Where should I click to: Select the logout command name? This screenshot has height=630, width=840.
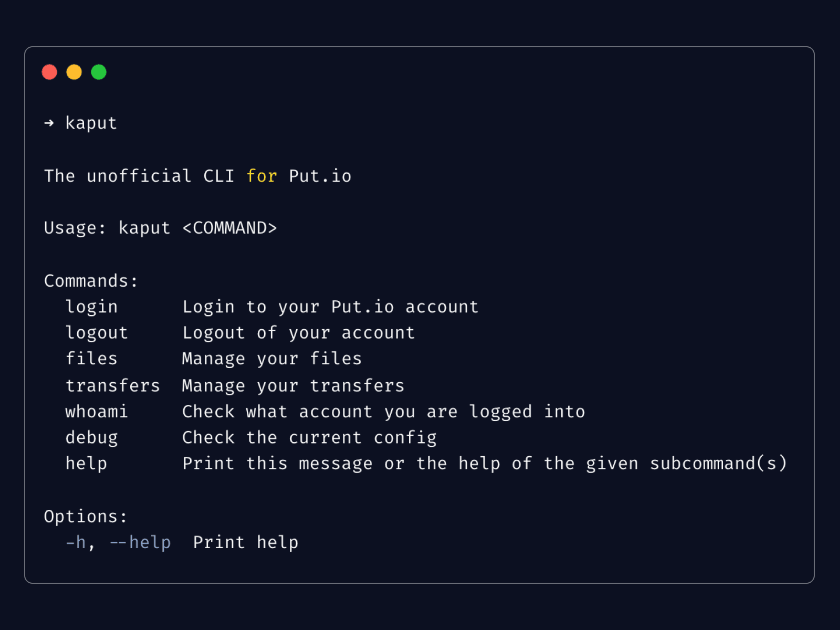point(97,333)
